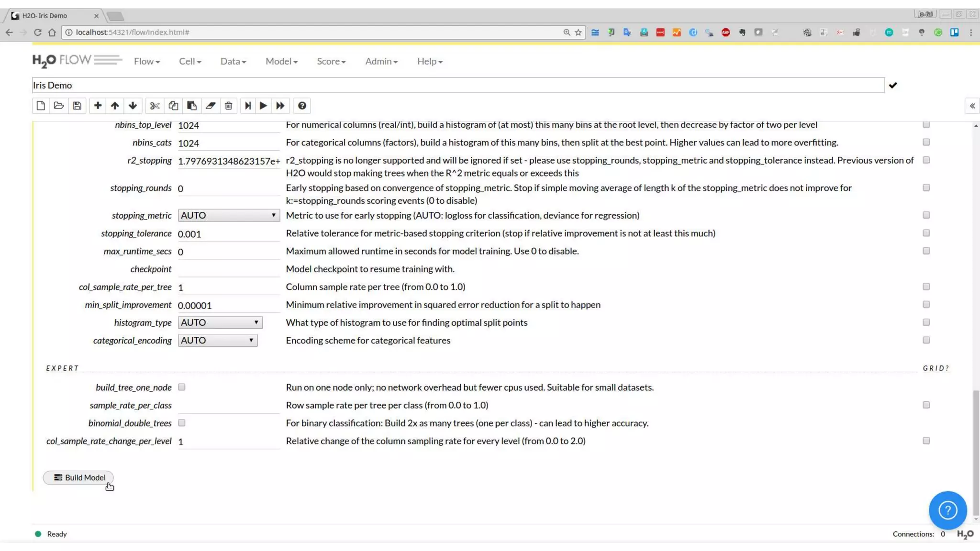The image size is (980, 551).
Task: Toggle the binomial_double_trees checkbox
Action: coord(182,423)
